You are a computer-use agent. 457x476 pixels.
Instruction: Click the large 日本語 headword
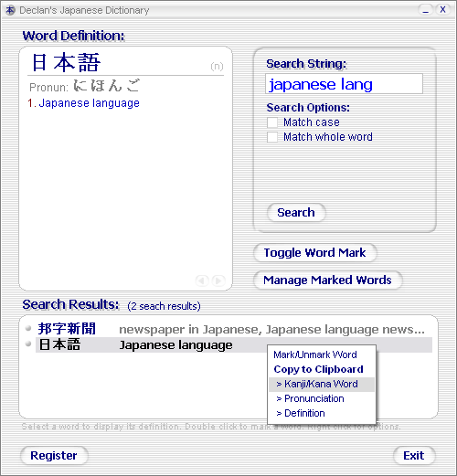(66, 62)
